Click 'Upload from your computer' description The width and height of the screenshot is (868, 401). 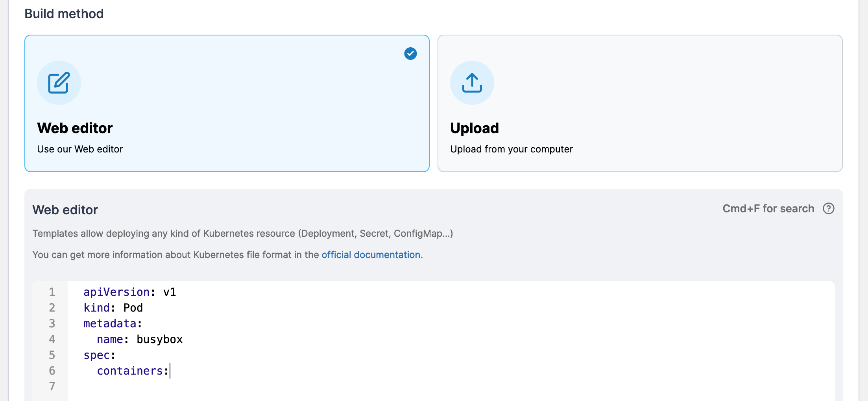[x=511, y=149]
